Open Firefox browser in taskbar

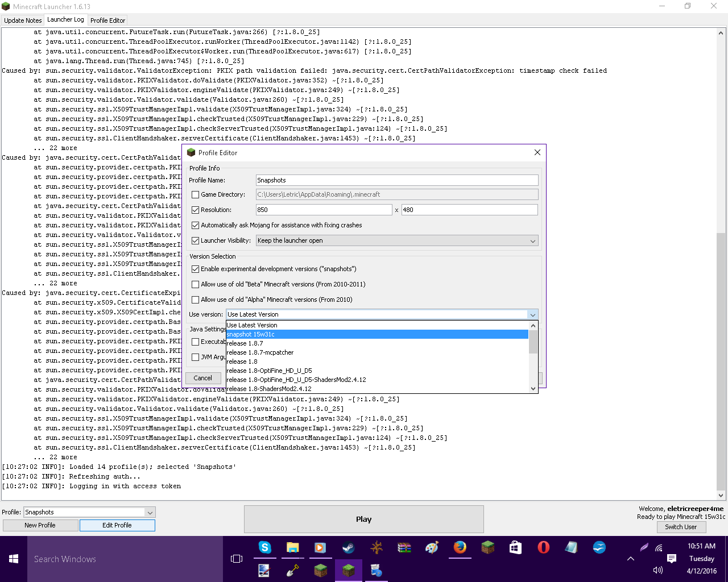460,547
